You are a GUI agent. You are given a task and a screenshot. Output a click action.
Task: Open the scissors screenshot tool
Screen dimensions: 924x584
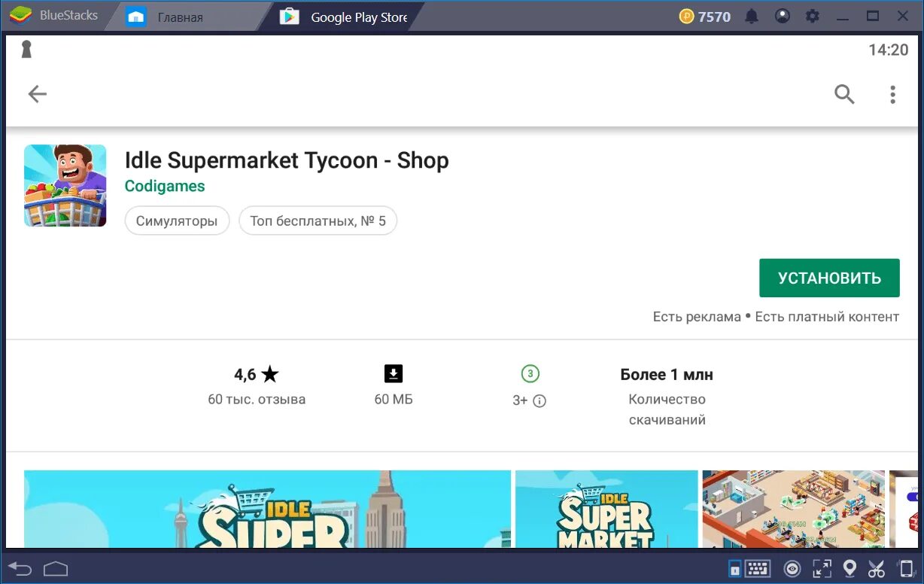[877, 568]
